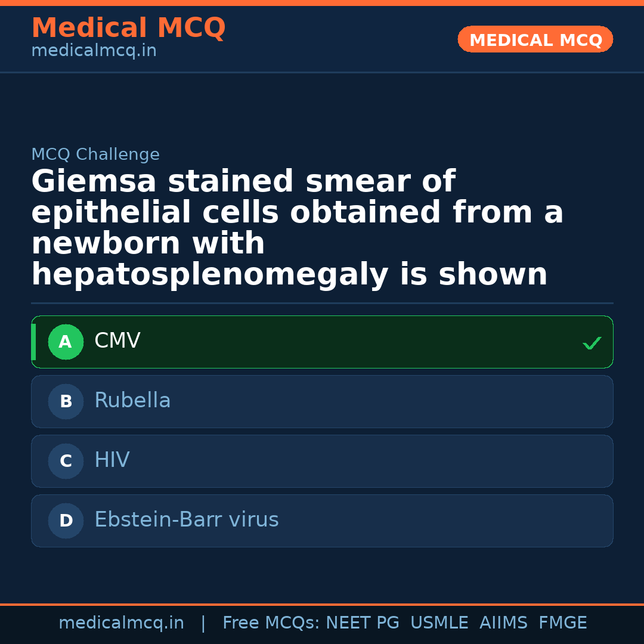Click the letter C circle badge
The width and height of the screenshot is (644, 644).
tap(66, 462)
